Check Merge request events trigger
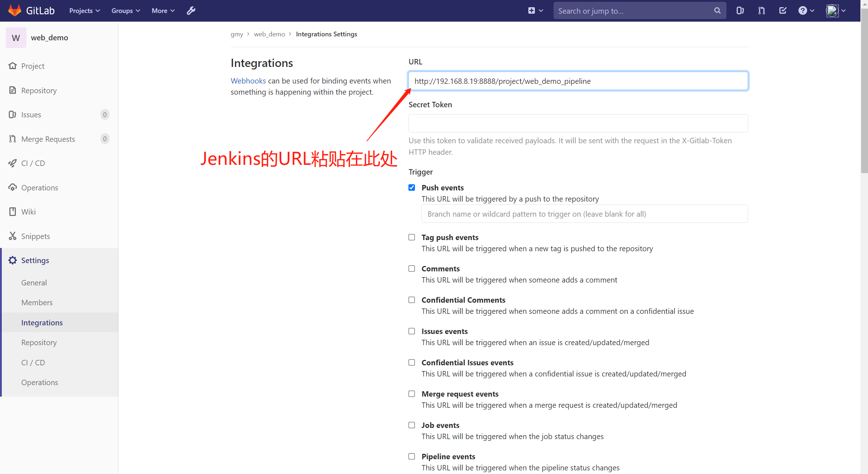Viewport: 868px width, 474px height. tap(412, 394)
